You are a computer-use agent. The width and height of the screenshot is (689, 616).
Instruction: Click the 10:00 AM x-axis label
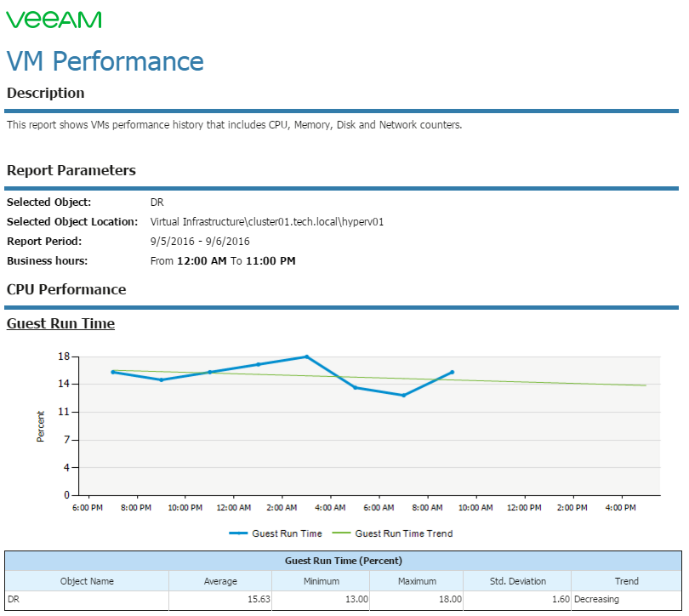(475, 508)
